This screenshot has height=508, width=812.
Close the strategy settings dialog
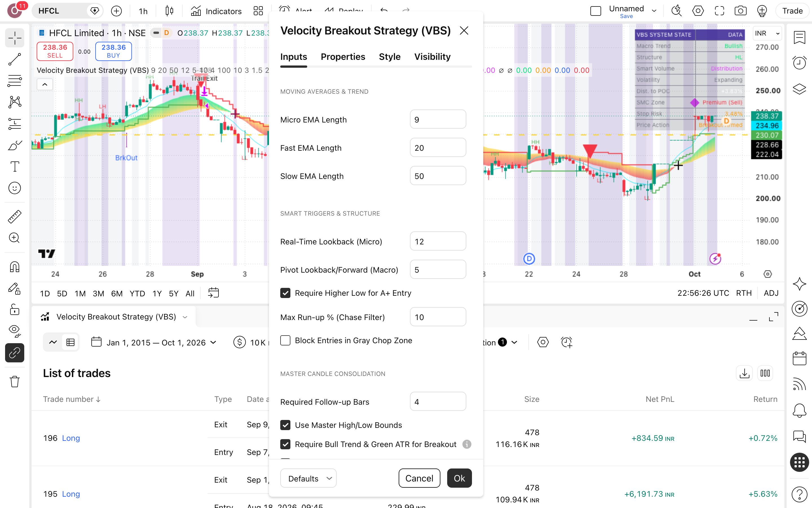click(x=464, y=30)
